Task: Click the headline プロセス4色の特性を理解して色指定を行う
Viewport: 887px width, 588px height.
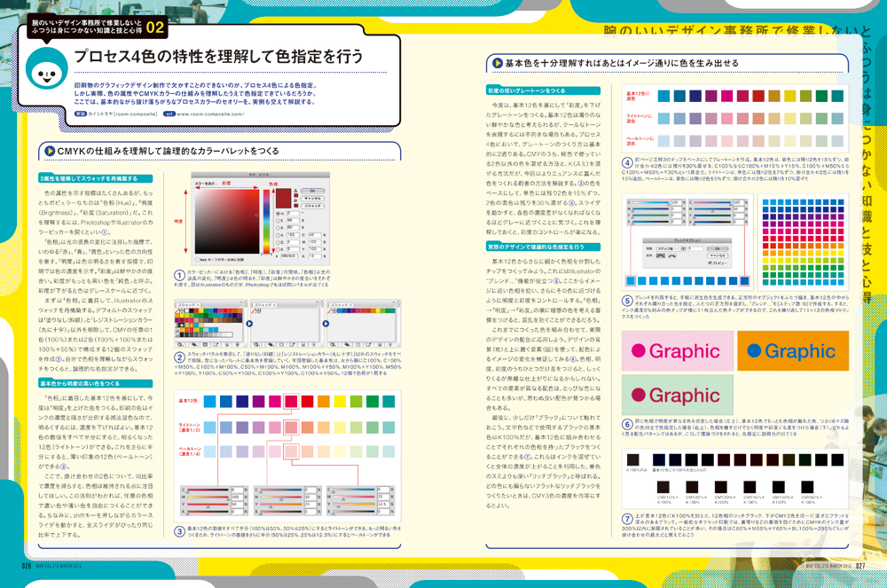Action: coord(218,56)
